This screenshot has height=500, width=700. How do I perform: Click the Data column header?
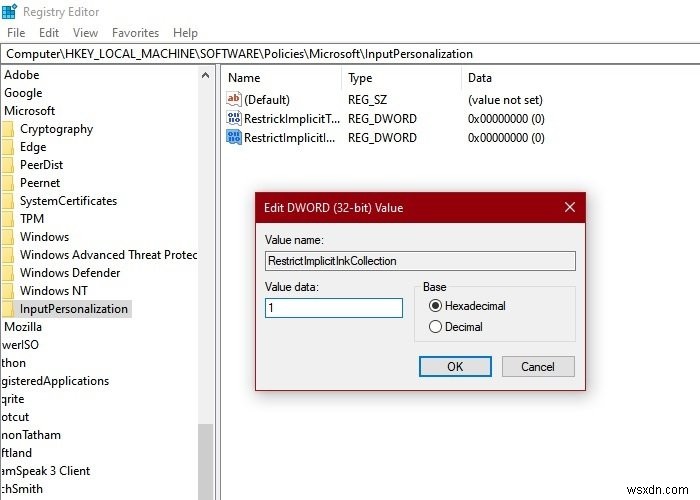point(479,78)
